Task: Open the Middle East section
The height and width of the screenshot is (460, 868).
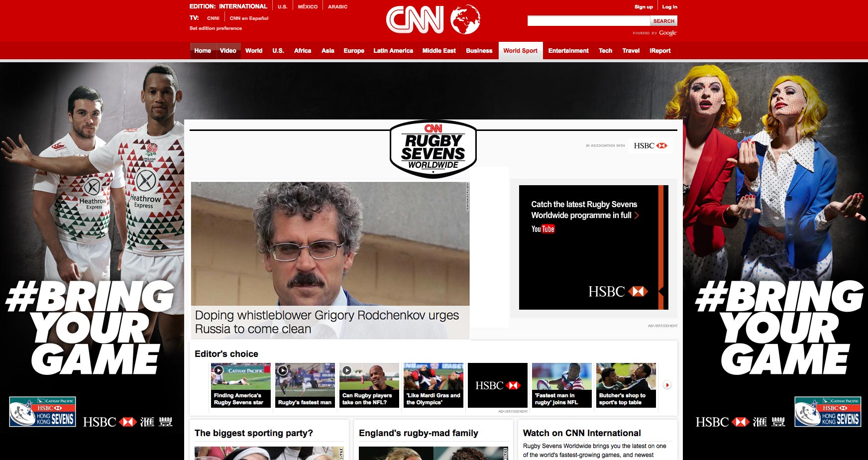Action: (439, 51)
